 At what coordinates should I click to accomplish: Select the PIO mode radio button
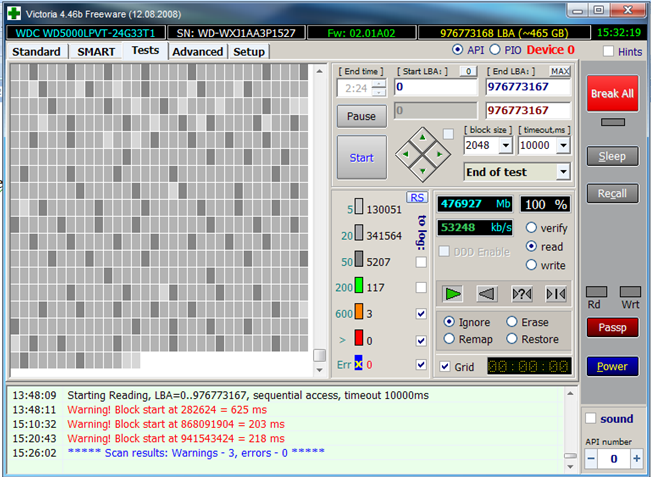pos(495,50)
